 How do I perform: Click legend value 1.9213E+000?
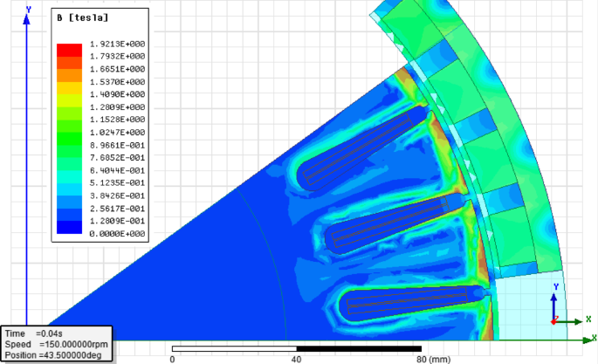[117, 44]
